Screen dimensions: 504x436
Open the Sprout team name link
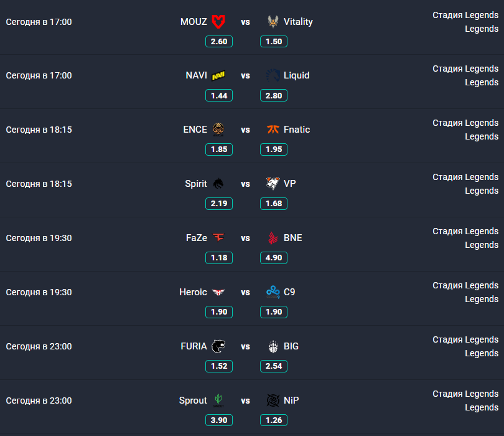tap(193, 400)
